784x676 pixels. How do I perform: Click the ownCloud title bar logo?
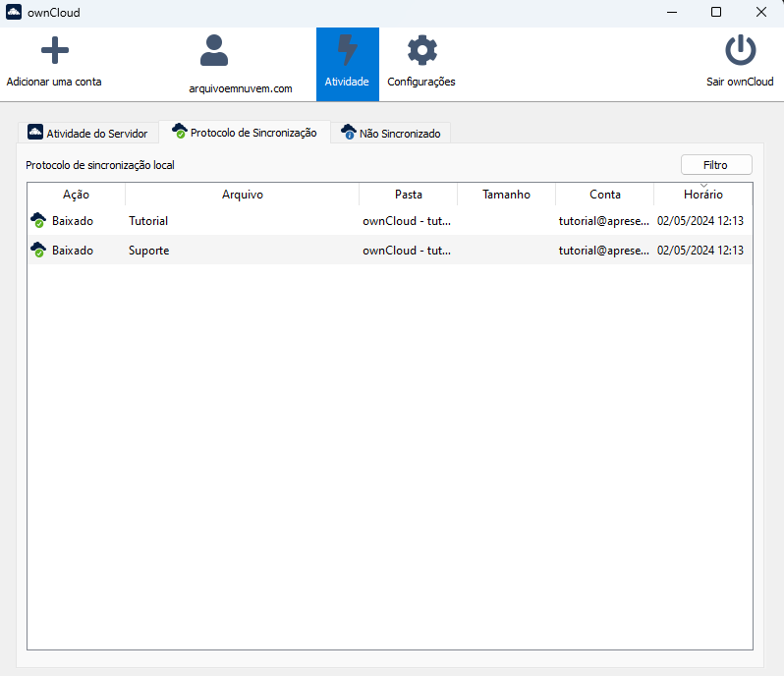[14, 12]
